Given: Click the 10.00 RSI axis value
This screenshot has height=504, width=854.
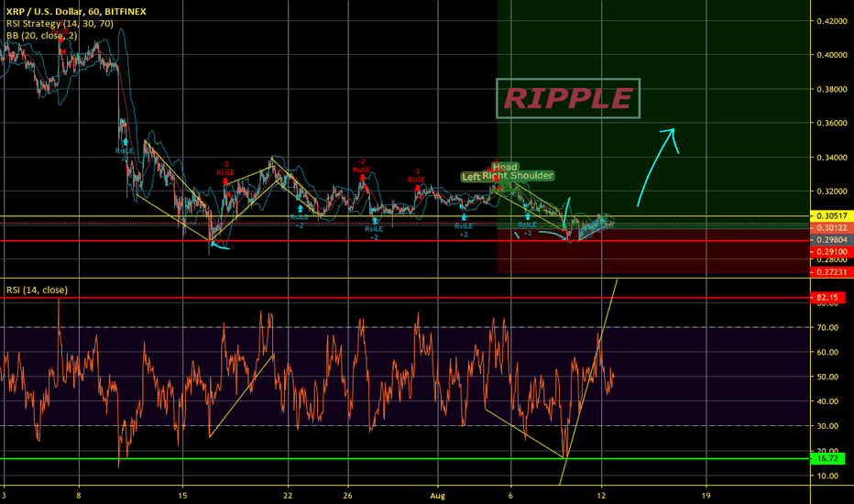Looking at the screenshot, I should (x=827, y=476).
